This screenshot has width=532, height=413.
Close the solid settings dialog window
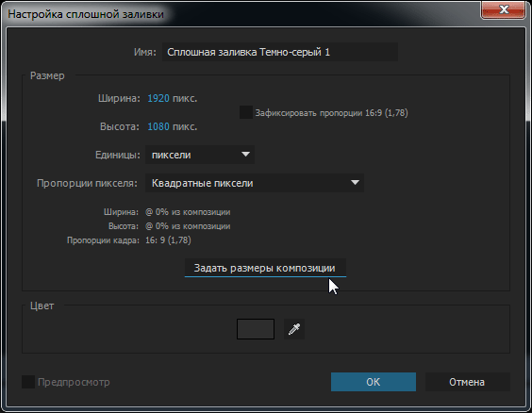coord(504,9)
